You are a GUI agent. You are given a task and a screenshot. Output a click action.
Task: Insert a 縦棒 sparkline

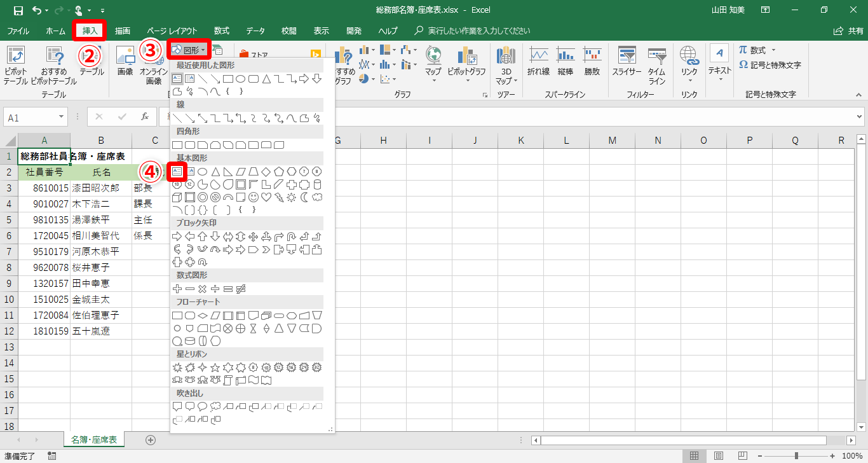point(566,62)
